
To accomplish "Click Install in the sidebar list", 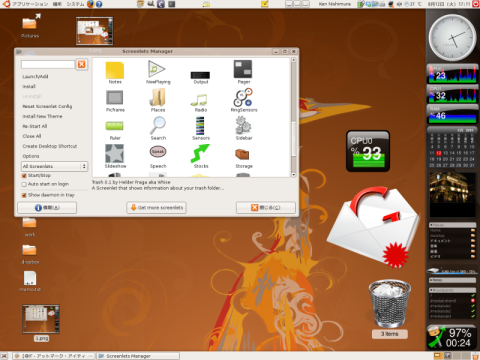I will pos(29,87).
